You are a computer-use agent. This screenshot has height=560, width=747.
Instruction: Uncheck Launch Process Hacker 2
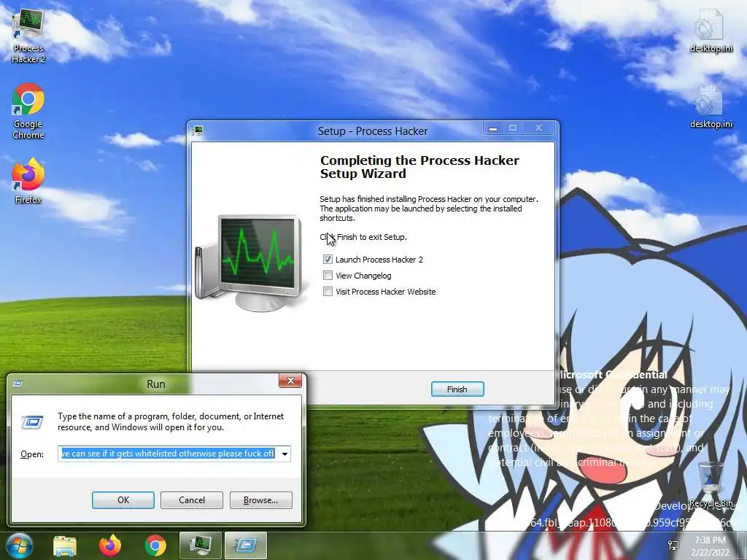[x=328, y=260]
